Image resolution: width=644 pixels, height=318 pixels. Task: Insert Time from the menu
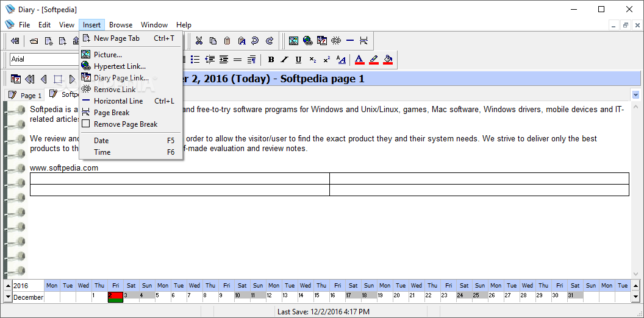(131, 152)
